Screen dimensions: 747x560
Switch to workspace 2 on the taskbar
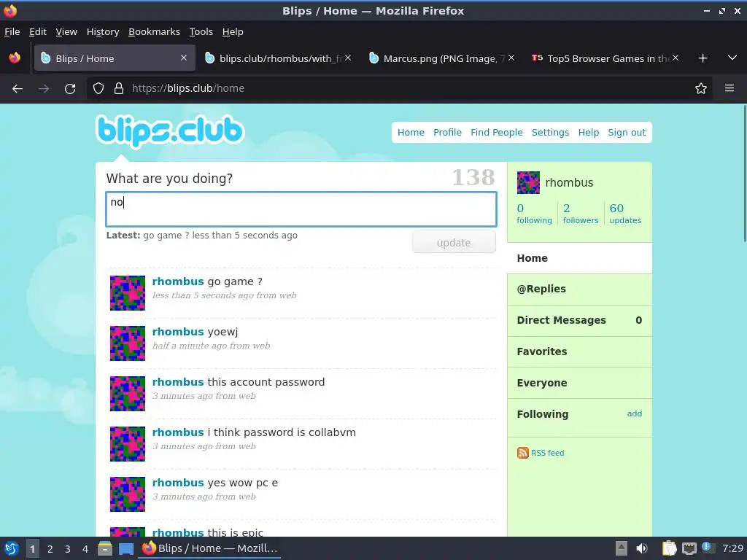(x=50, y=549)
